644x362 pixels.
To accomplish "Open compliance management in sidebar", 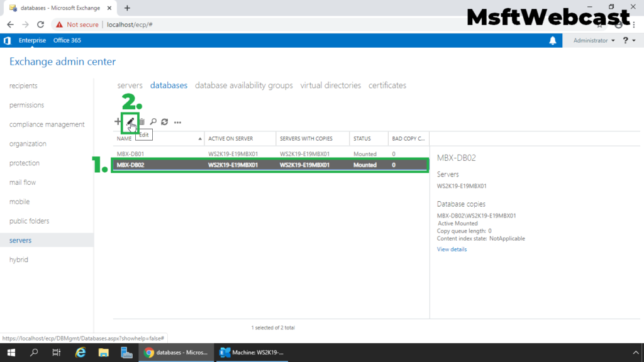I will [47, 124].
